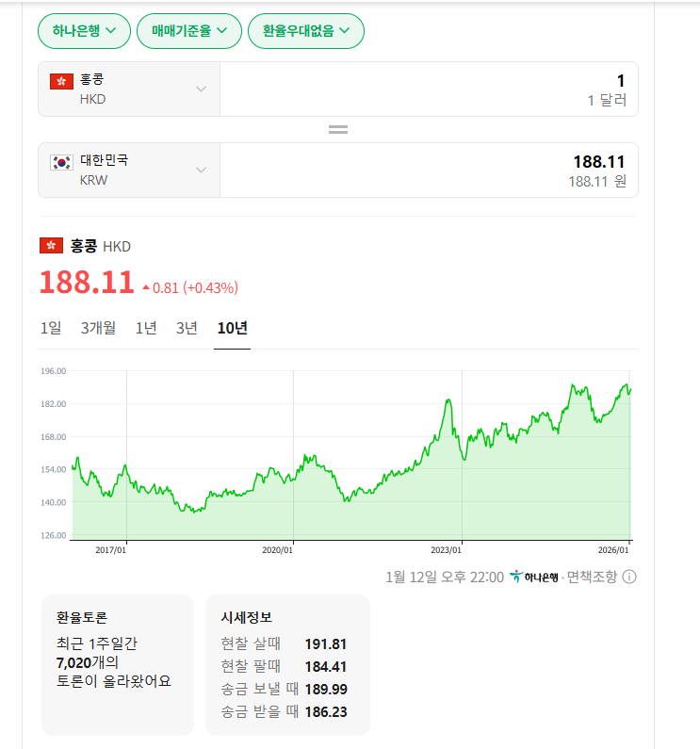Click the Hana Bank logo below chart
The height and width of the screenshot is (749, 700).
click(x=534, y=577)
